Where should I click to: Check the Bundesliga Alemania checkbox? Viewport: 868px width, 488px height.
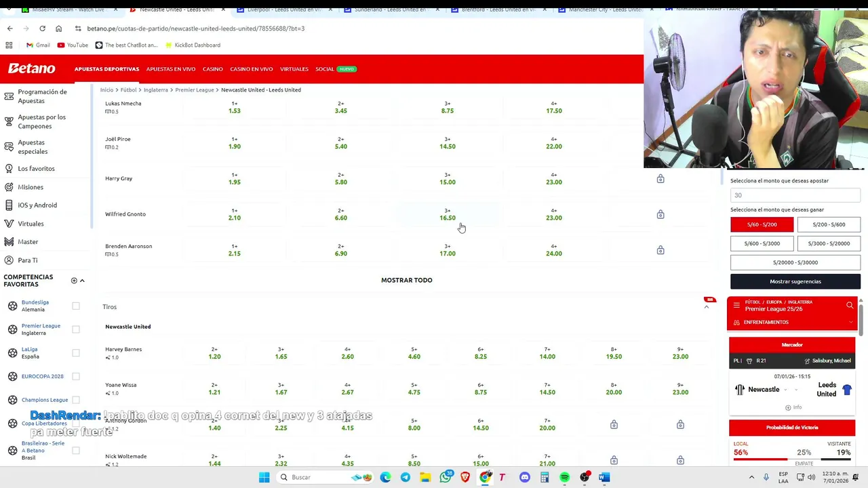point(76,306)
